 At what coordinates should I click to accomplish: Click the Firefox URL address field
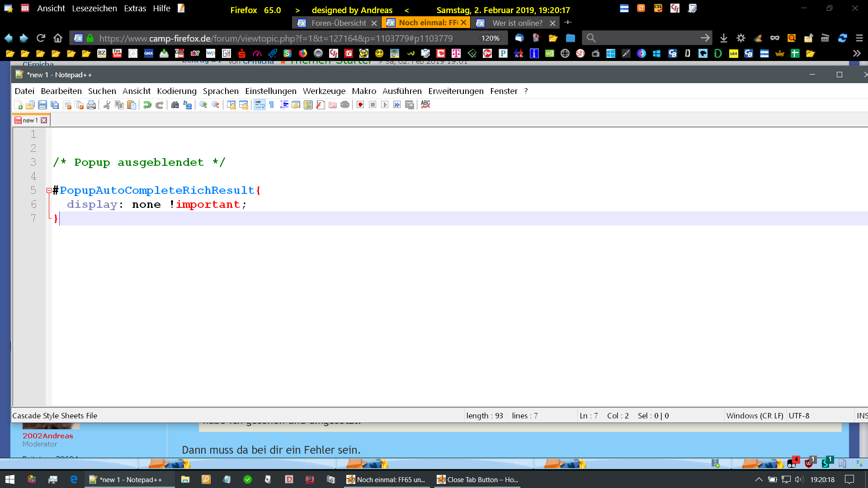point(276,38)
